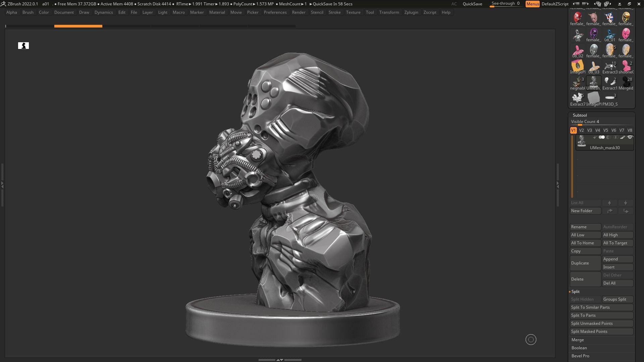Toggle the AC auto-collapse option

click(x=454, y=4)
